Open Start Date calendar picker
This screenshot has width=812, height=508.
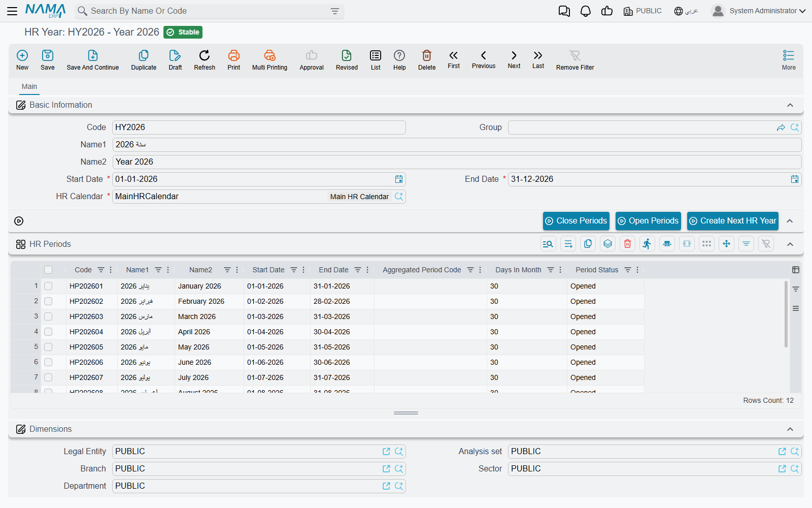point(399,179)
